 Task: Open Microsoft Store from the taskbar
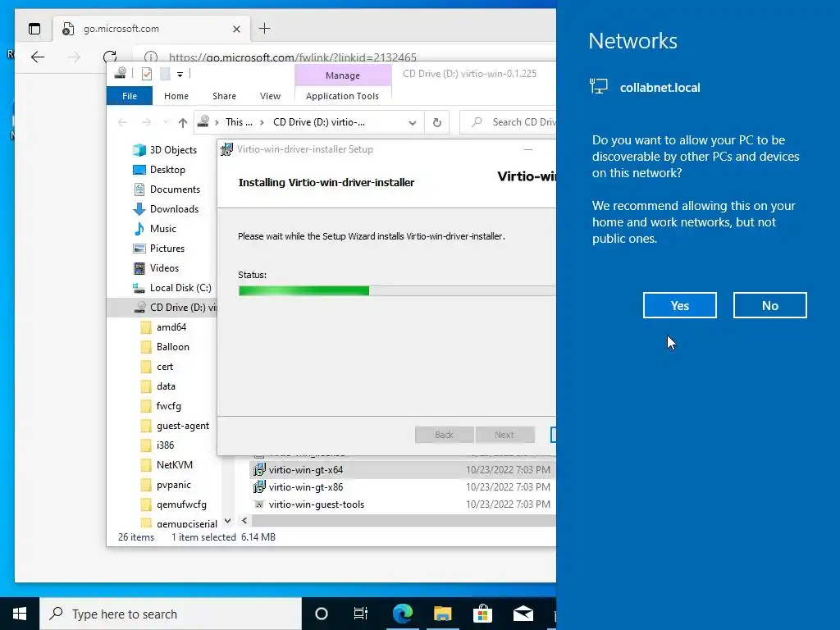482,614
